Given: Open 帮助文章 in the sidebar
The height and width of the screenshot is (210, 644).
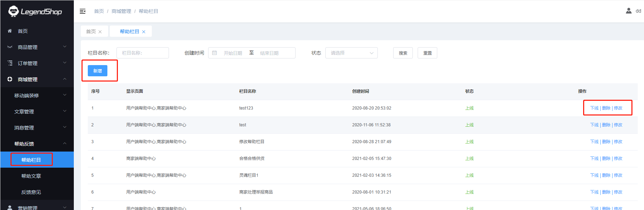Looking at the screenshot, I should (x=31, y=176).
